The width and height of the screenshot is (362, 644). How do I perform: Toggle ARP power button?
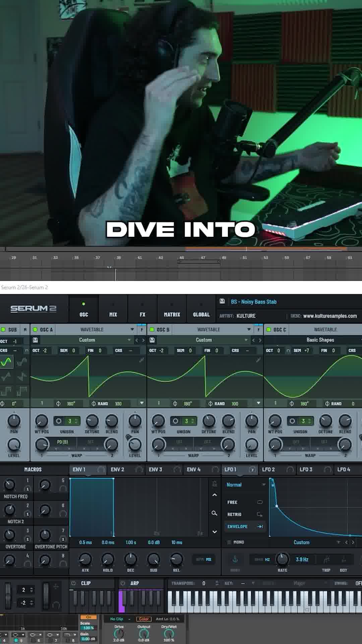click(123, 583)
